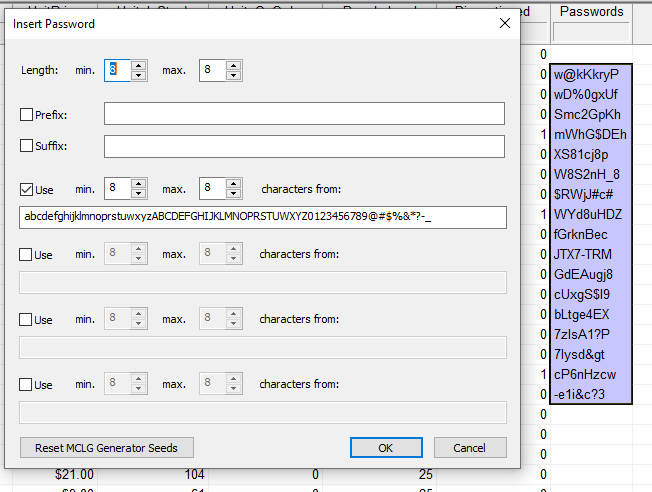The height and width of the screenshot is (492, 652).
Task: Select the Passwords column header
Action: click(x=591, y=12)
